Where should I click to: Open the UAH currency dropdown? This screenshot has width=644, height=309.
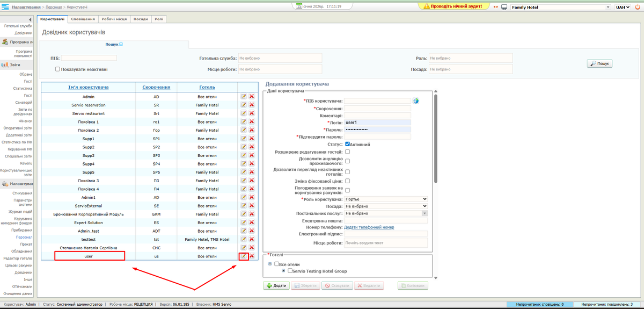pyautogui.click(x=623, y=7)
